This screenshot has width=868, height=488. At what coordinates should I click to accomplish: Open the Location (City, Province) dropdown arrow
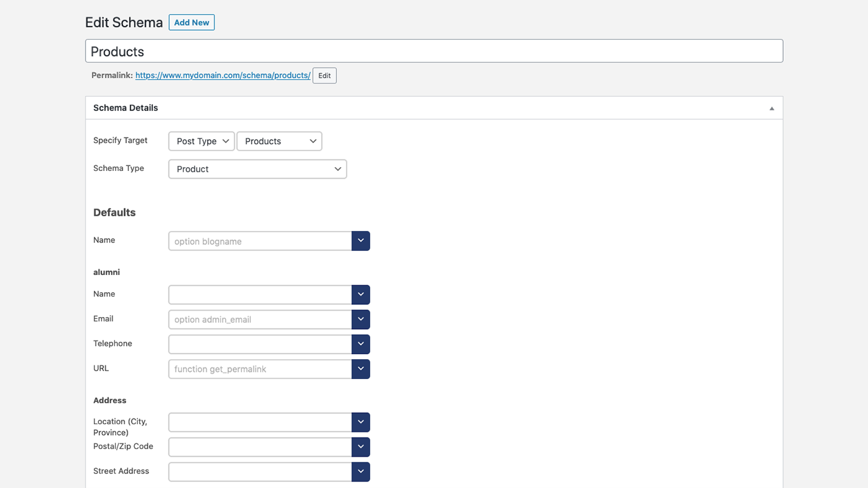(361, 422)
